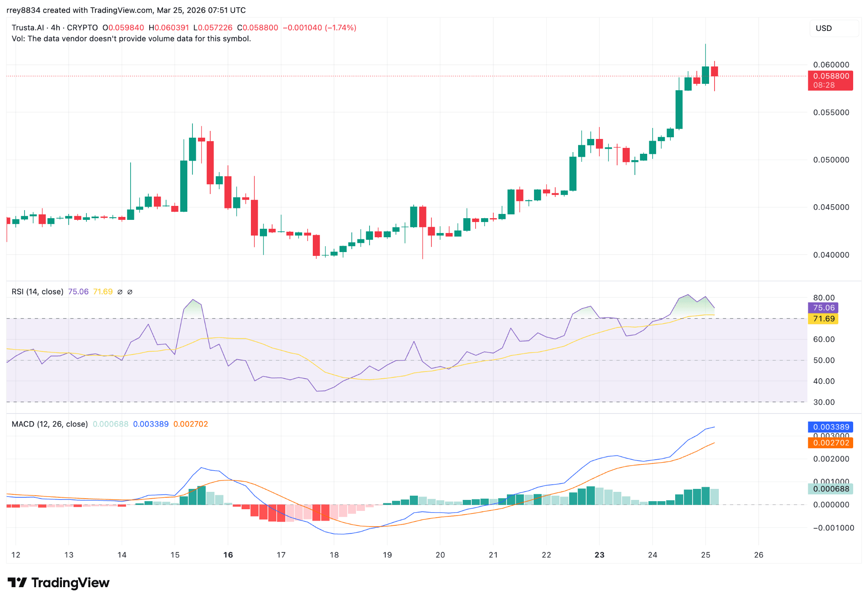Click the Vol data vendor notice text

tap(131, 39)
